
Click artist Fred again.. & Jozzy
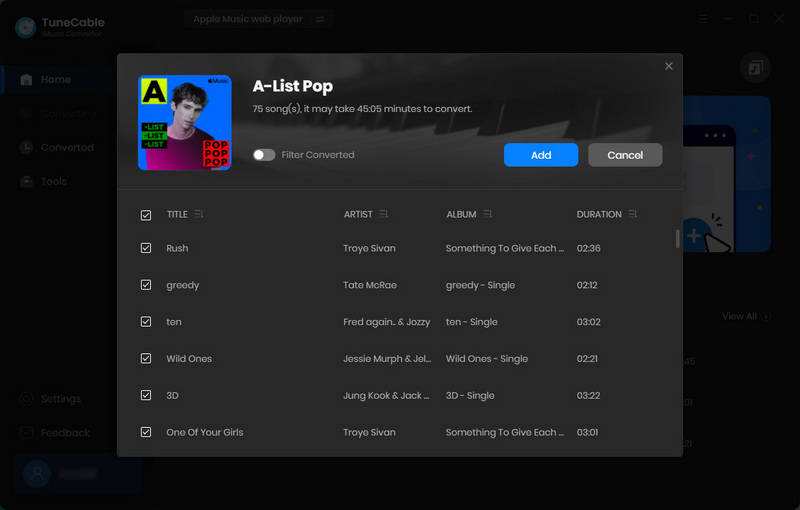click(387, 322)
